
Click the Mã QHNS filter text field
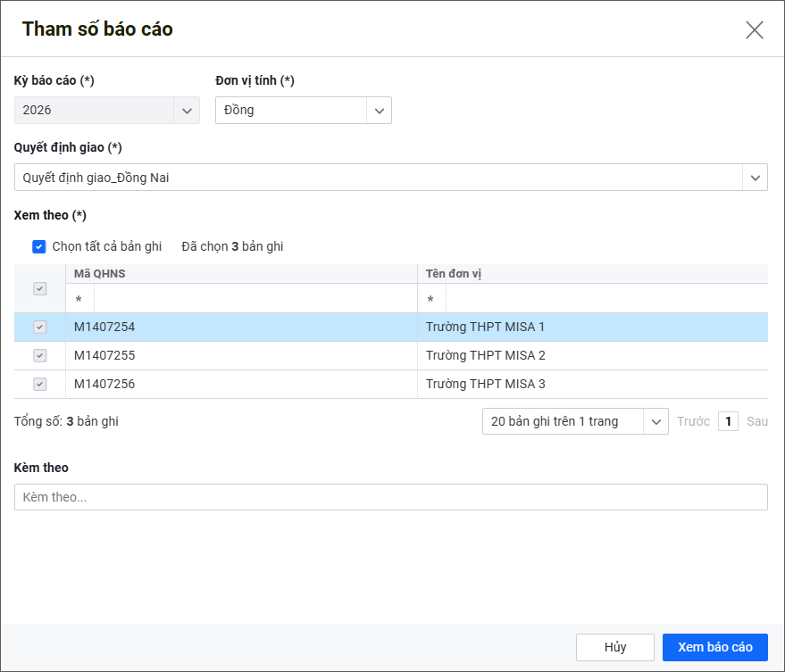coord(255,300)
